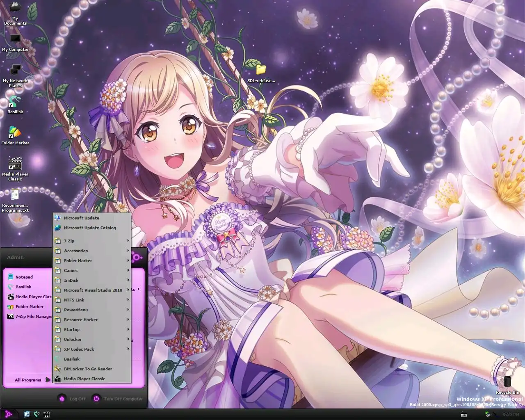Open the Recycle Bin desktop icon
This screenshot has height=420, width=525.
pos(507,385)
